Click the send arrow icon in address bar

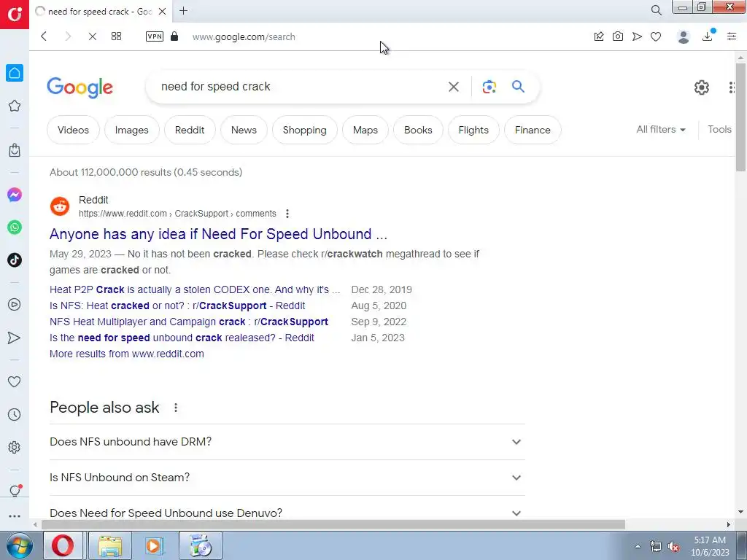point(637,36)
